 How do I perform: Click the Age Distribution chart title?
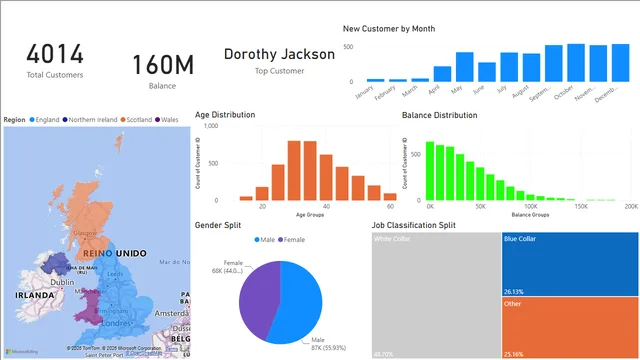point(225,115)
